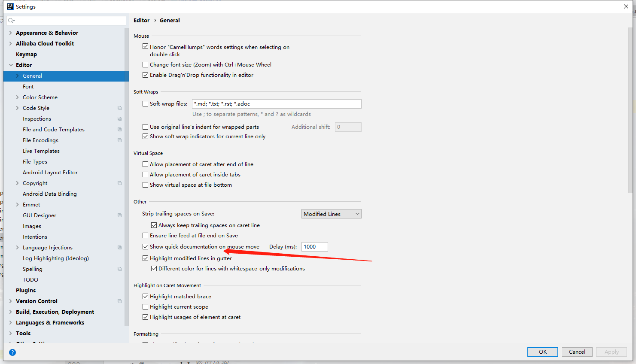Click the project-level icon beside Copyright

(119, 183)
